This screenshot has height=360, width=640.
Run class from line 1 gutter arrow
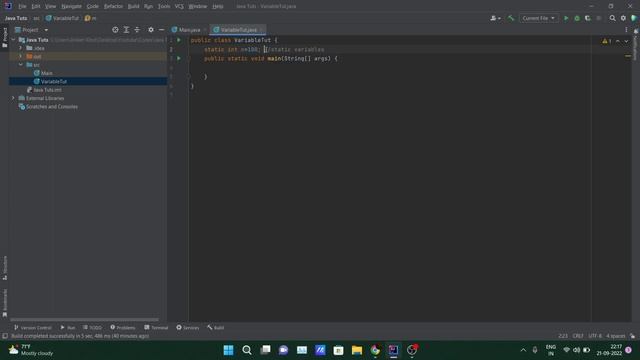pos(179,40)
